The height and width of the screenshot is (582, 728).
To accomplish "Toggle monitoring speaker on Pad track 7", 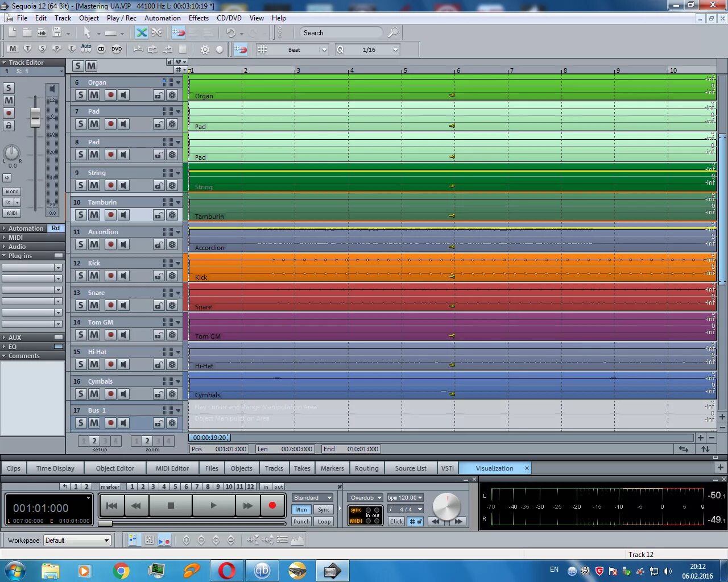I will [124, 124].
